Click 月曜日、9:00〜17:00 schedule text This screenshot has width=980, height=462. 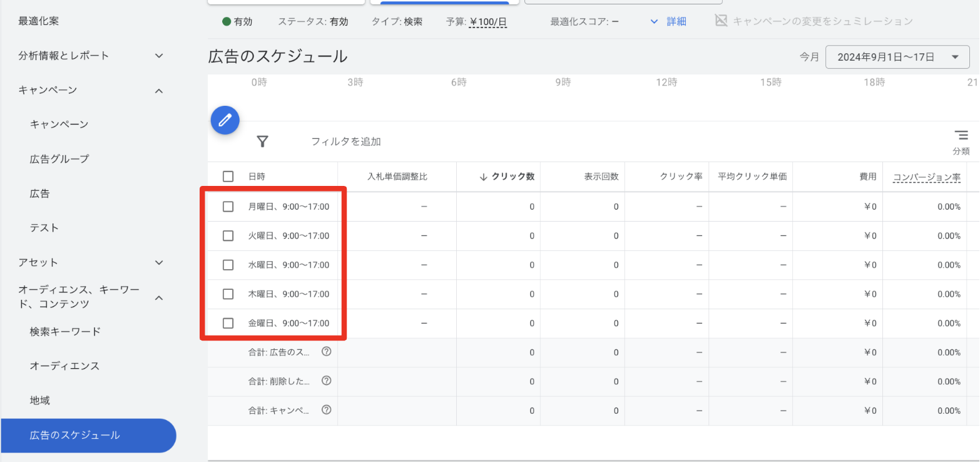(x=288, y=207)
